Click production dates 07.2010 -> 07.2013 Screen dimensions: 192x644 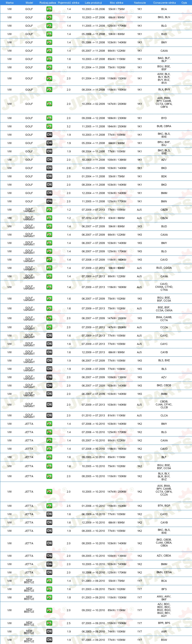pos(93,218)
